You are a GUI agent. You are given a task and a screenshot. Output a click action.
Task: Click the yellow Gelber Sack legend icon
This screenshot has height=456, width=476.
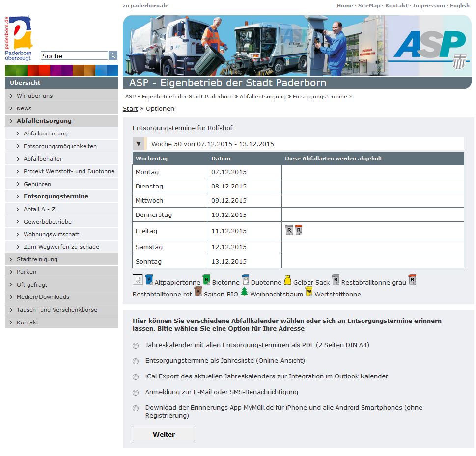point(287,279)
